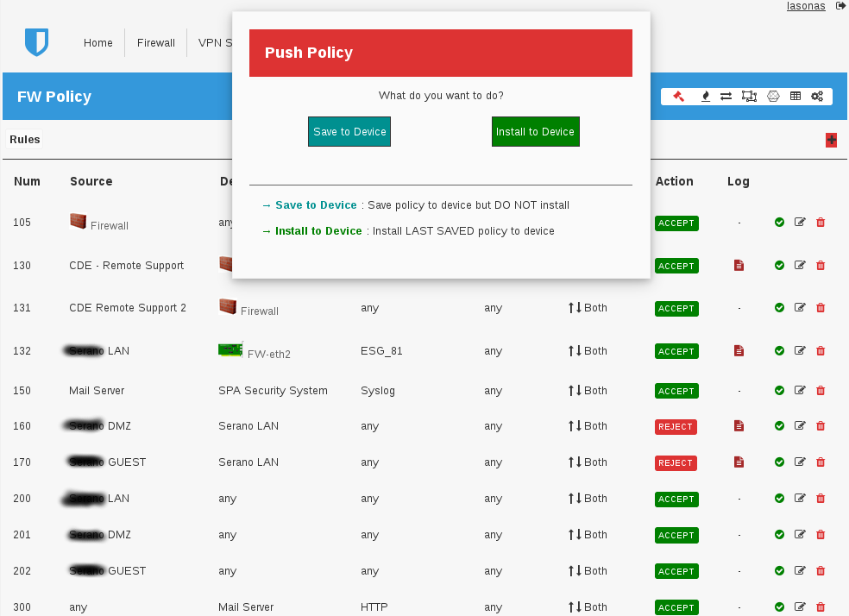Toggle the enabled checkmark for rule 170
The width and height of the screenshot is (849, 616).
[779, 462]
